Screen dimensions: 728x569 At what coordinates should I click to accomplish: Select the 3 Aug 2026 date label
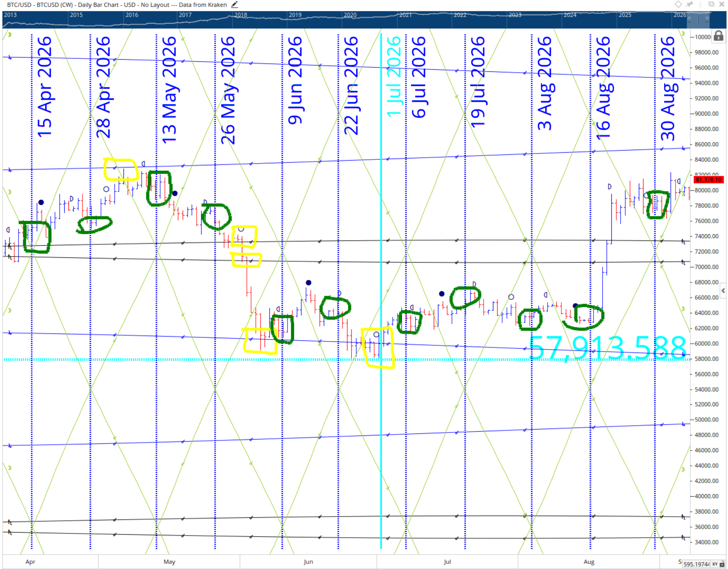(545, 83)
